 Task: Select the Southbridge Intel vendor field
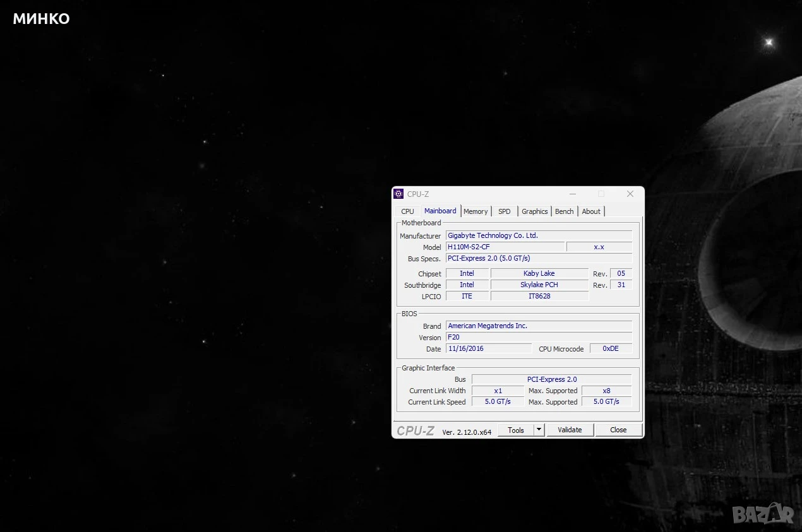(x=467, y=285)
